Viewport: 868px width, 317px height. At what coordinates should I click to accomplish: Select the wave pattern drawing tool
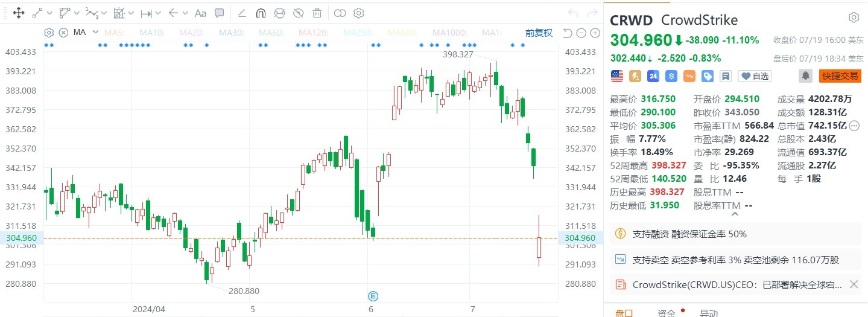(92, 13)
